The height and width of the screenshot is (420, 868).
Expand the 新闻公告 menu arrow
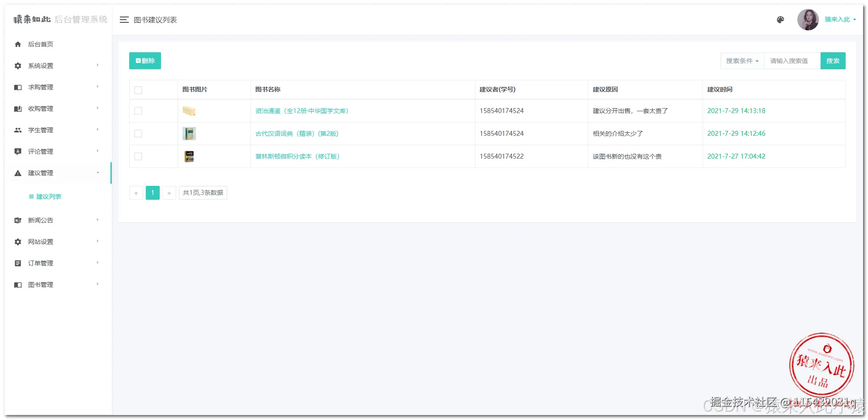point(97,220)
